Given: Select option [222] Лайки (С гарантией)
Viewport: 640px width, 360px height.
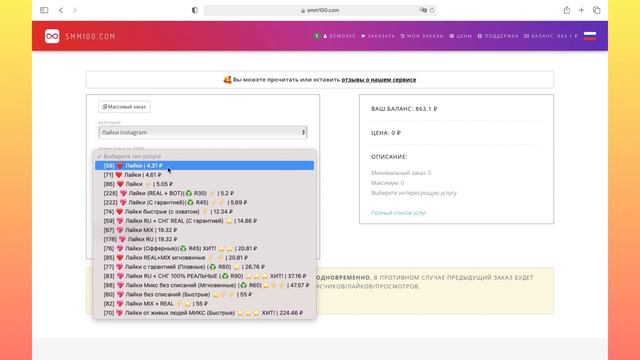Looking at the screenshot, I should 204,202.
